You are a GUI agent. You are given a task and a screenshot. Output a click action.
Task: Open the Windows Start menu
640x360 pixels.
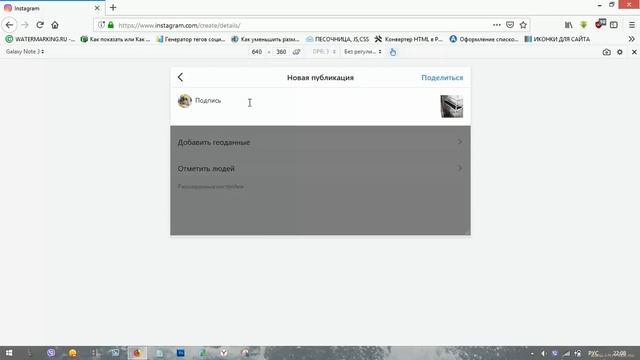[9, 353]
